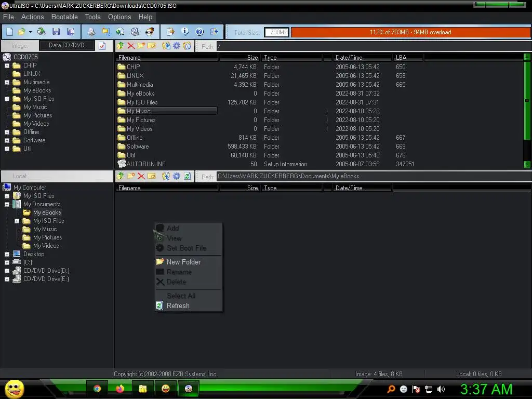Click the Local Path field with My eBooks path
Screen dimensions: 532x399
coord(374,176)
